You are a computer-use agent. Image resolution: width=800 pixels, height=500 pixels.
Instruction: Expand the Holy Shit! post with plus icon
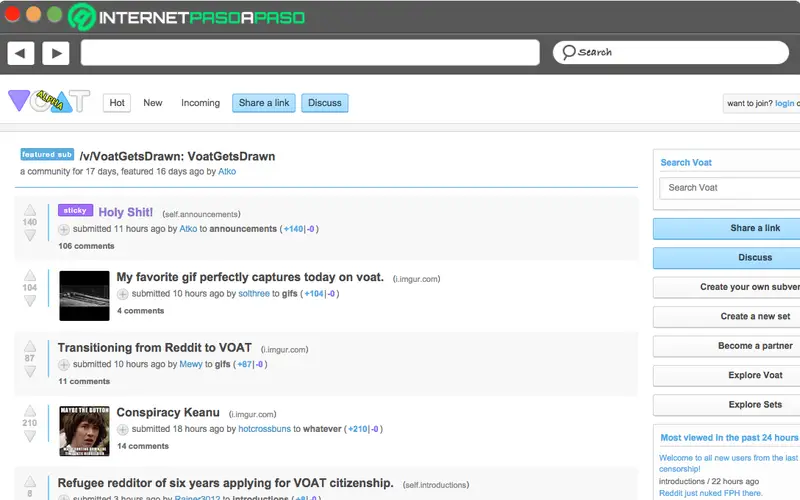(64, 230)
